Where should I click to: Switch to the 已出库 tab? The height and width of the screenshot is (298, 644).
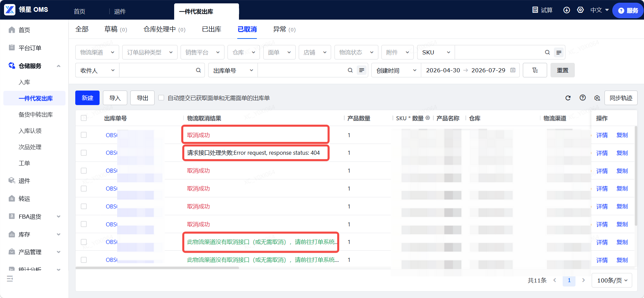(212, 29)
